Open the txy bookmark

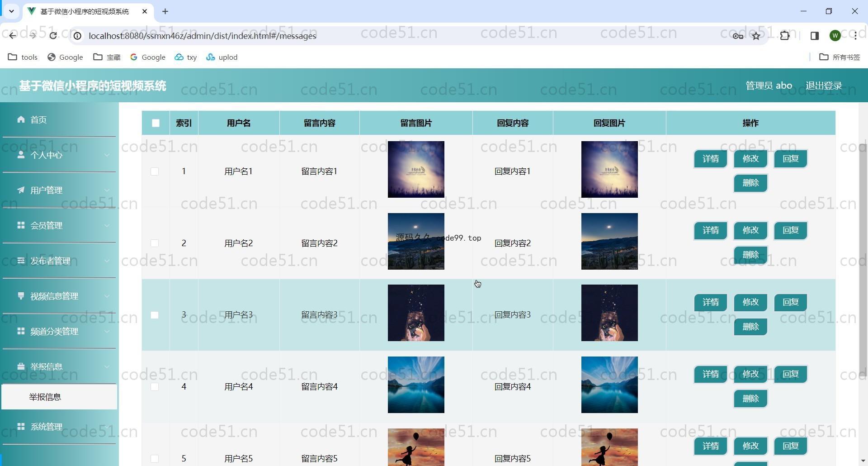[x=186, y=57]
